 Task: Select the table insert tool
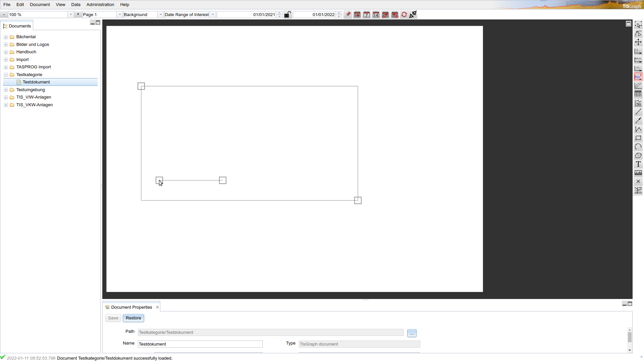coord(638,94)
